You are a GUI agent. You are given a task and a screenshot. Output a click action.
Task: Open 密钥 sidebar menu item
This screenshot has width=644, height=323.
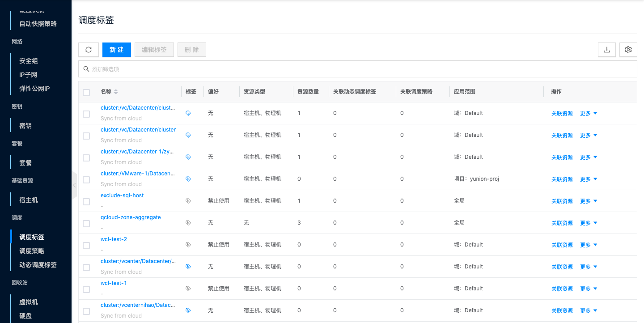(x=25, y=126)
